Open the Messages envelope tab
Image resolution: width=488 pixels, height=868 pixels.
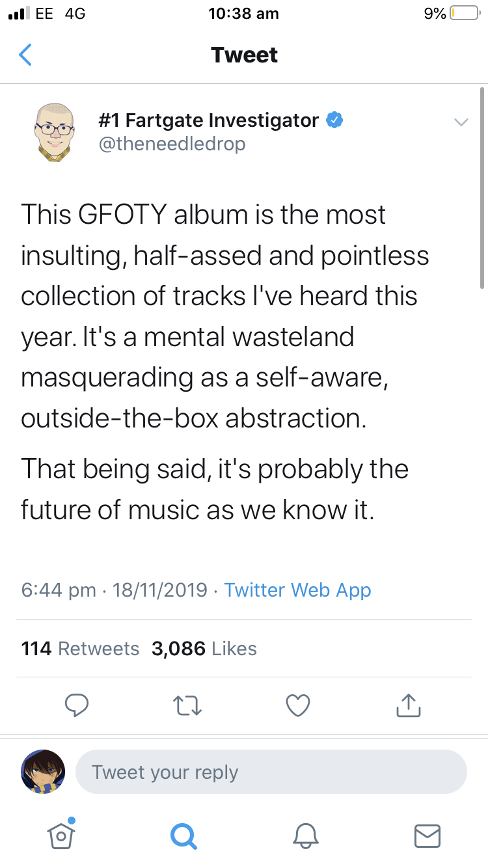tap(427, 835)
